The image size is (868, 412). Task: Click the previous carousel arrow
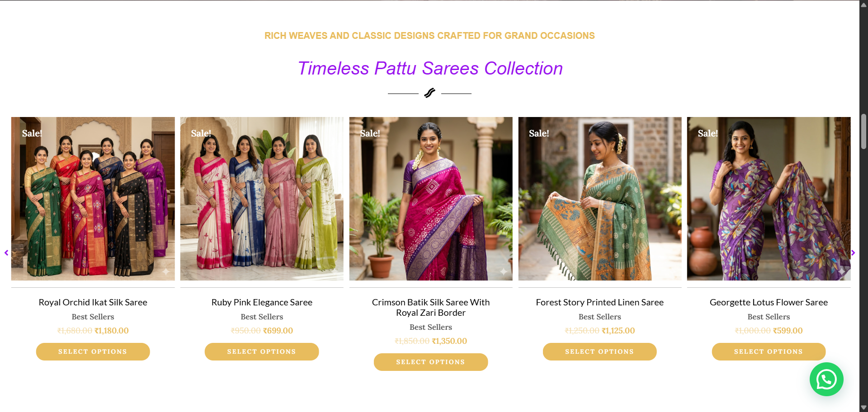point(6,253)
